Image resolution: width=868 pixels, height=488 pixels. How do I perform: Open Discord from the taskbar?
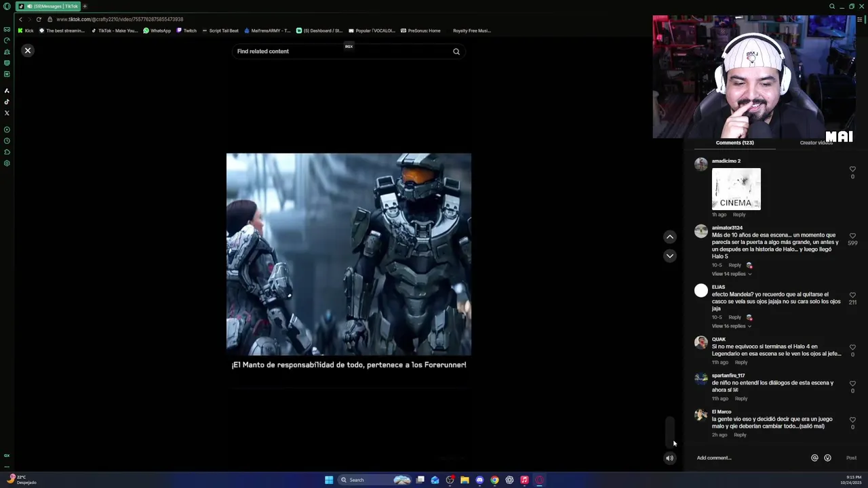[x=479, y=480]
